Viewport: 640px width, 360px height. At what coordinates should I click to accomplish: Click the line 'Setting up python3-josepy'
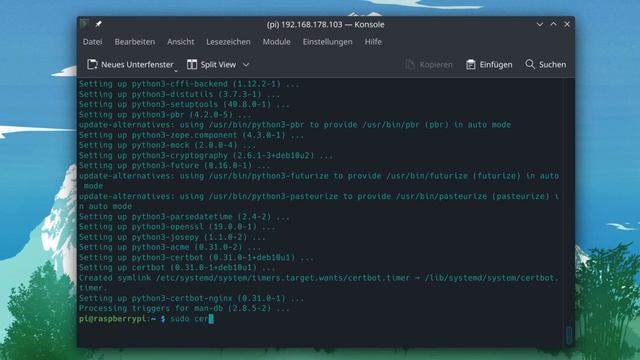coord(172,237)
